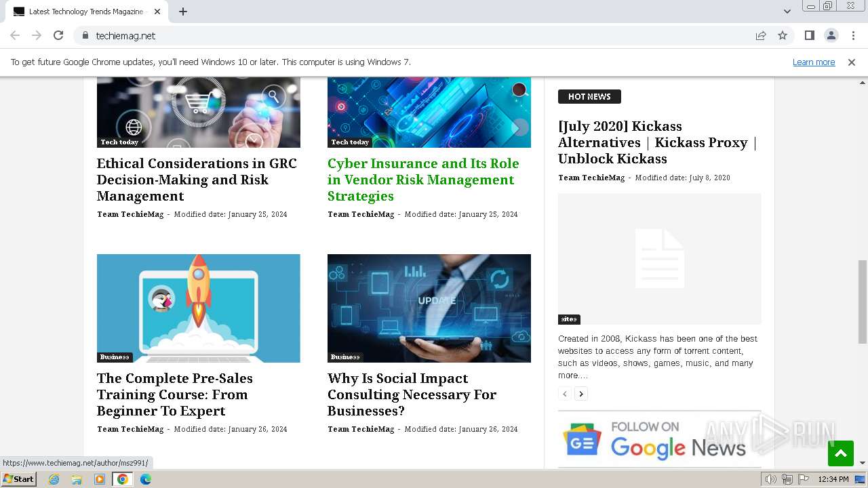Open Windows Media Player from taskbar
868x488 pixels.
[x=100, y=479]
